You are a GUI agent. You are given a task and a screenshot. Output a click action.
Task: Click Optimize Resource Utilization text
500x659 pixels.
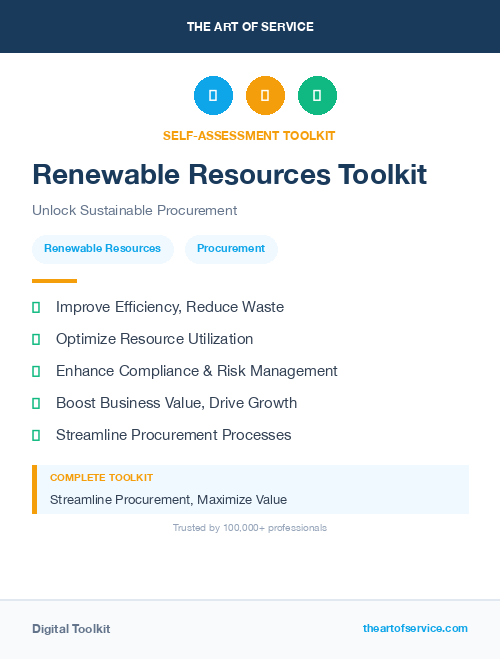pyautogui.click(x=155, y=339)
